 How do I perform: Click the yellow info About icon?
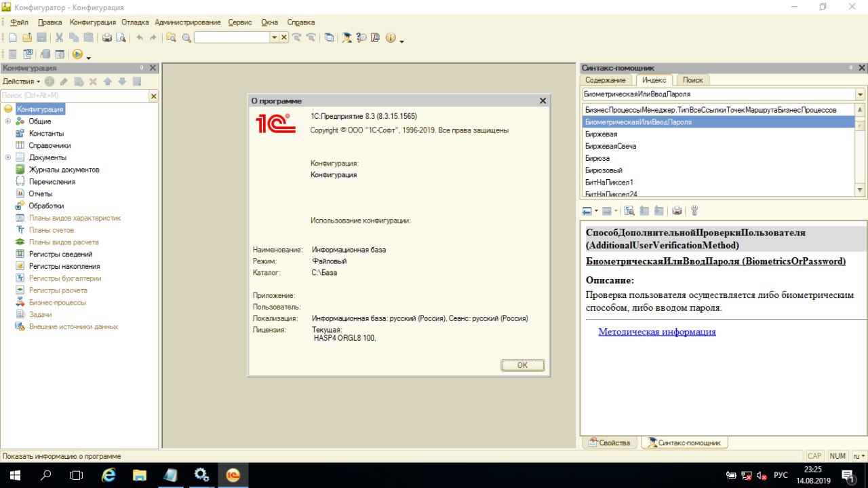coord(391,38)
